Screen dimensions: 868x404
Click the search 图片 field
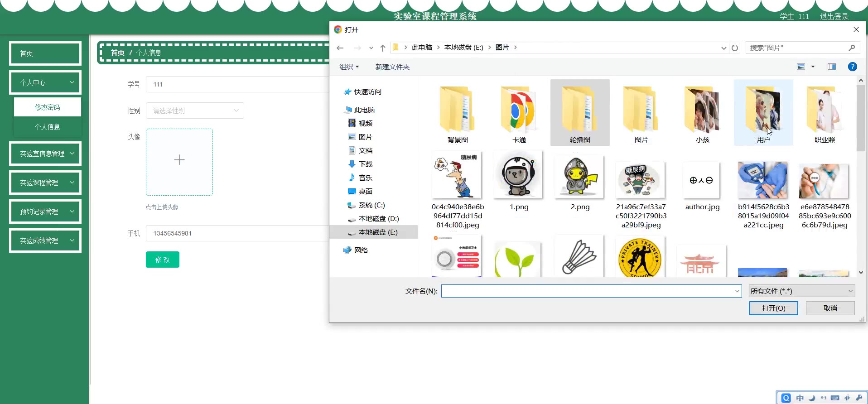[x=802, y=48]
